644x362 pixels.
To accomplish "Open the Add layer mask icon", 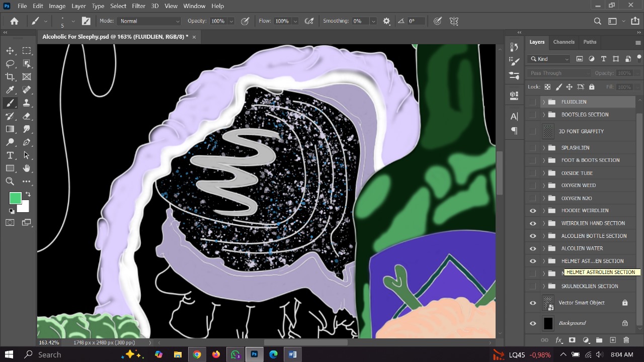I will pyautogui.click(x=572, y=340).
